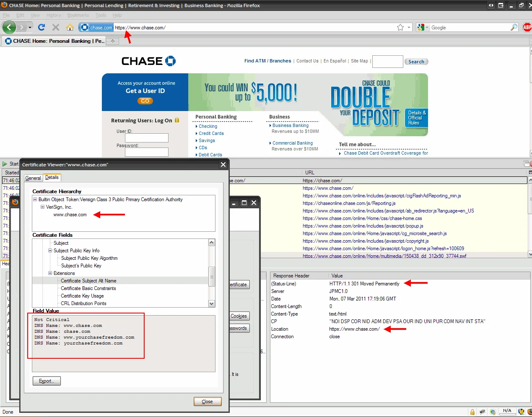Select chaseonline.chase.com/js/Reporting.js request row

click(349, 203)
